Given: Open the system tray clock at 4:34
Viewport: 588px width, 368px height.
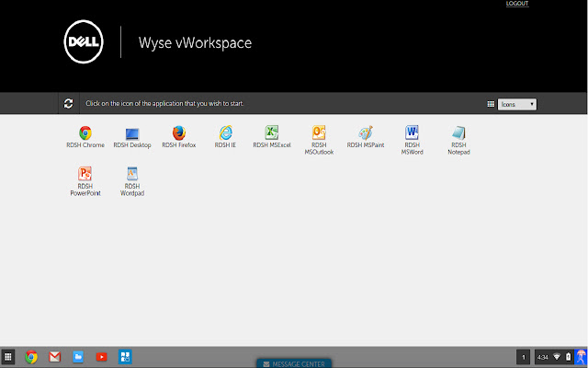Looking at the screenshot, I should (542, 357).
